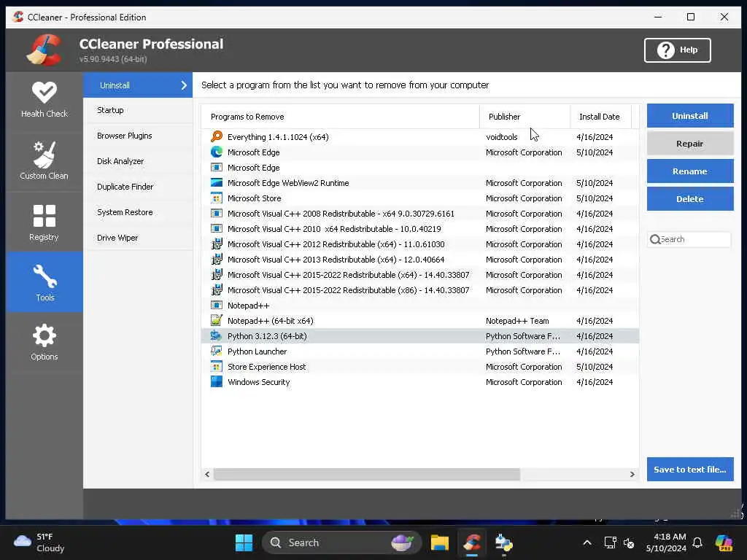
Task: Select Visual C++ 2015-2022 Redistributable (x86) row
Action: [419, 290]
